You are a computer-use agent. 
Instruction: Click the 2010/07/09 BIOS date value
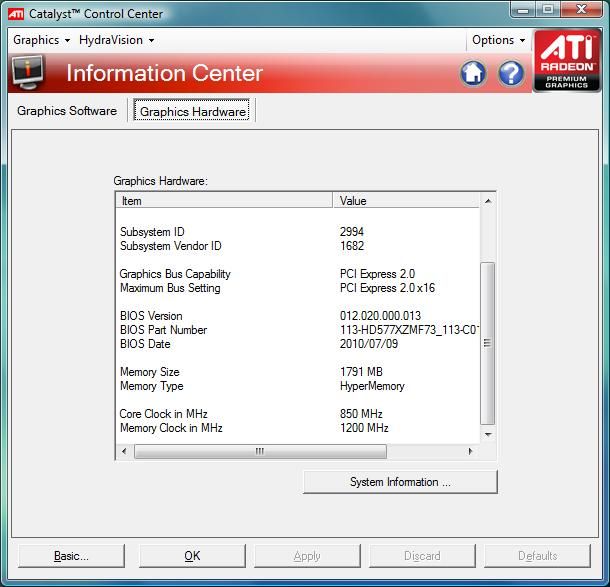pos(369,344)
